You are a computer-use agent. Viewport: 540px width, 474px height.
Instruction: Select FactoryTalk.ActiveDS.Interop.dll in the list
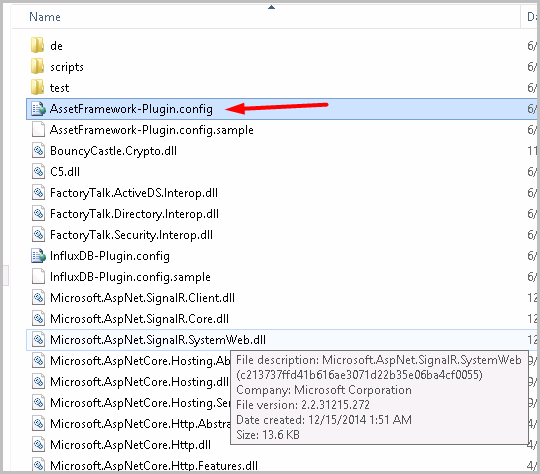134,193
